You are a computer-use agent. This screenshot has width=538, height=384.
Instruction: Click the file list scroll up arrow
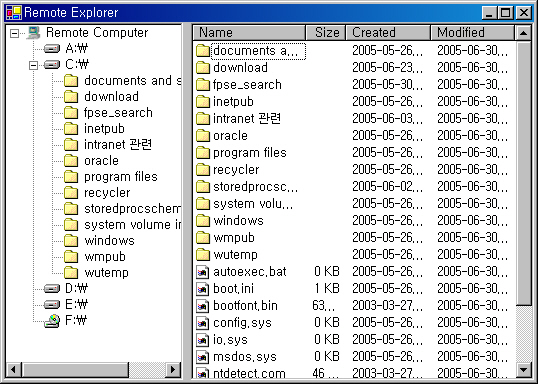pos(523,33)
